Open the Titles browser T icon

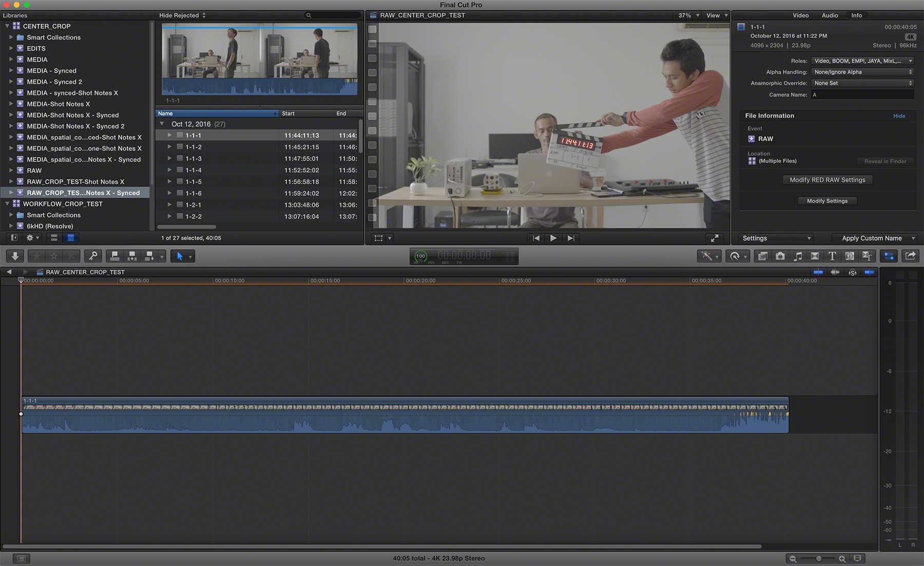pos(832,256)
